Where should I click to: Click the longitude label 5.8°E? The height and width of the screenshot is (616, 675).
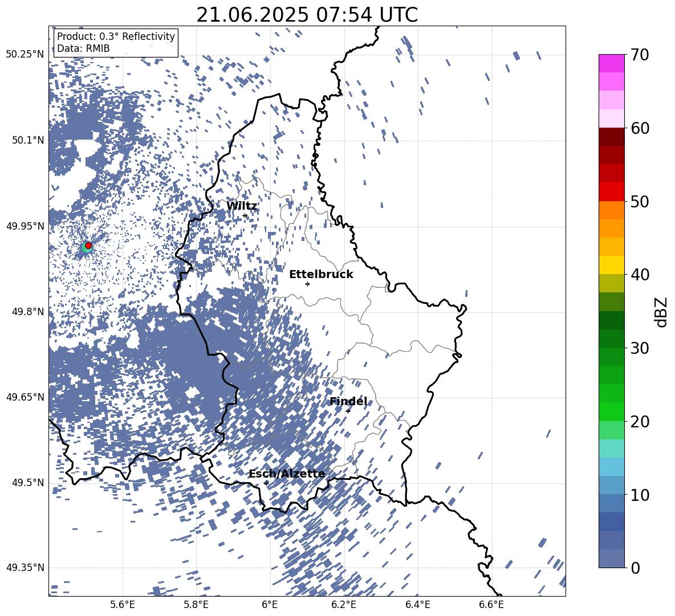(x=196, y=605)
